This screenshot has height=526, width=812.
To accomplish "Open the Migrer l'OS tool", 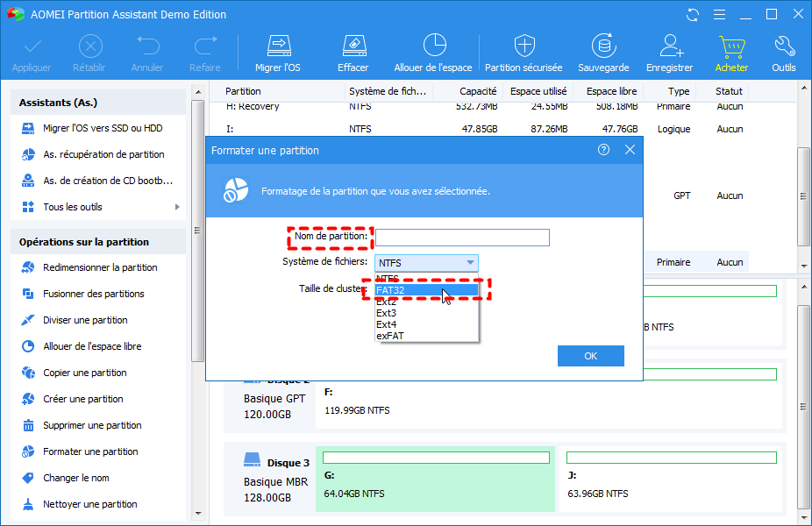I will point(278,53).
